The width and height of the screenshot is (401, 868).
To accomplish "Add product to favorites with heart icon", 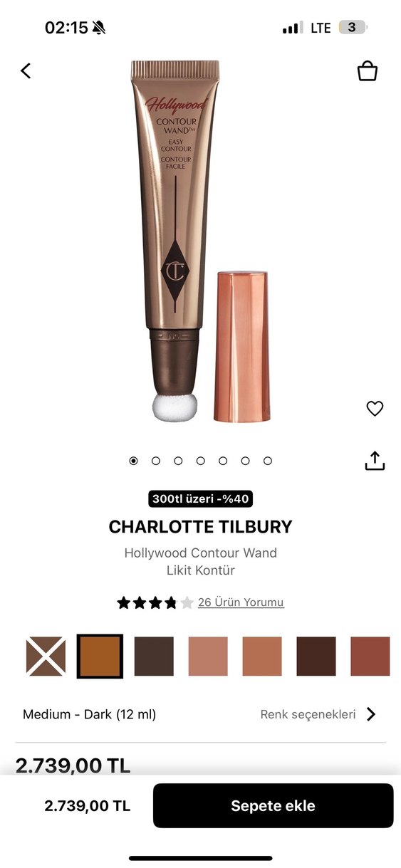I will pyautogui.click(x=375, y=409).
